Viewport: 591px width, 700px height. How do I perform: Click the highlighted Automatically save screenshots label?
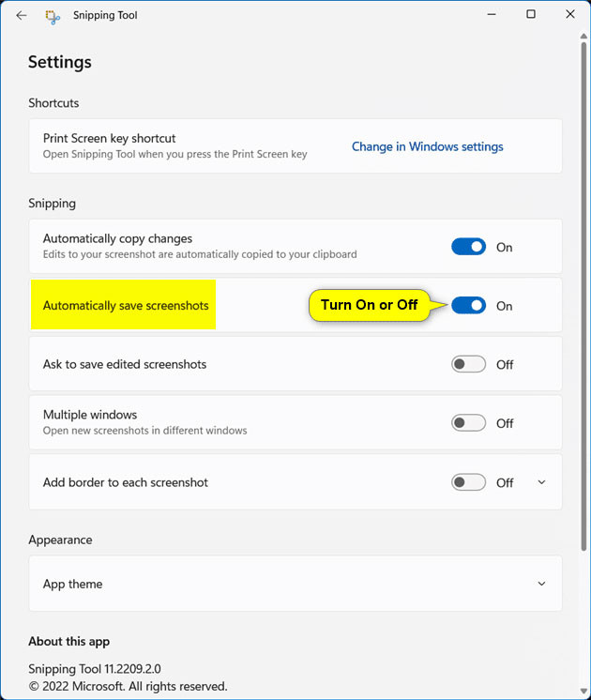pos(126,306)
